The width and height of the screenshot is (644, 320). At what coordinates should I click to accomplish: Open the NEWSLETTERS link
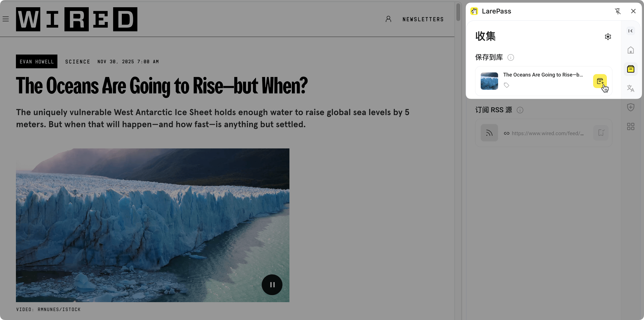pos(423,19)
